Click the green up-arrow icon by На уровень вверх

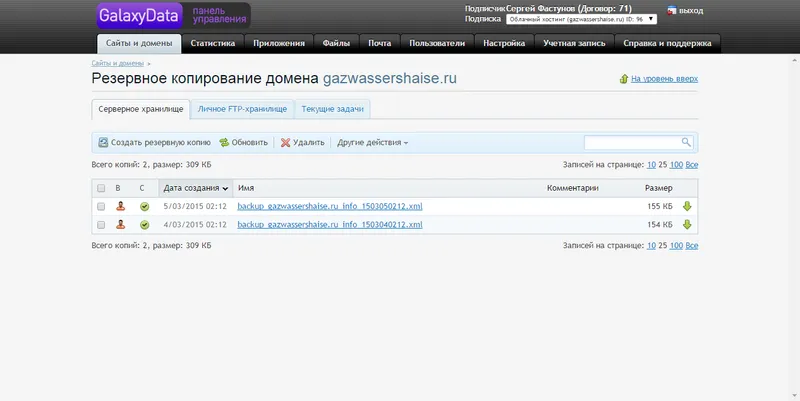(x=623, y=79)
